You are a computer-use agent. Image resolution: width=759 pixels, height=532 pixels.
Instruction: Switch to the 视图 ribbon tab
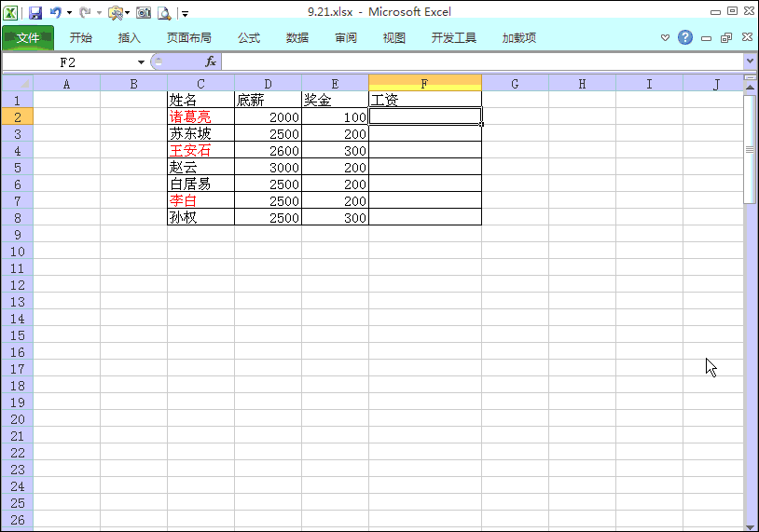[394, 37]
